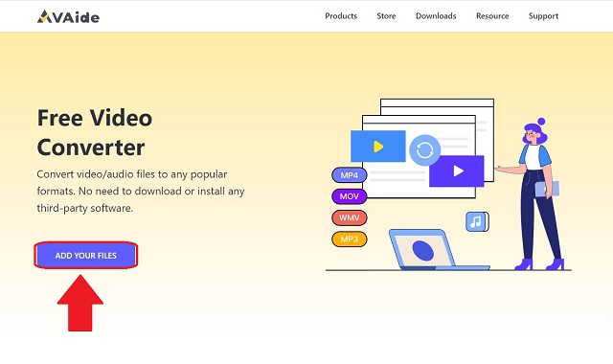Image resolution: width=613 pixels, height=364 pixels.
Task: Click the ADD YOUR FILES button
Action: (85, 256)
